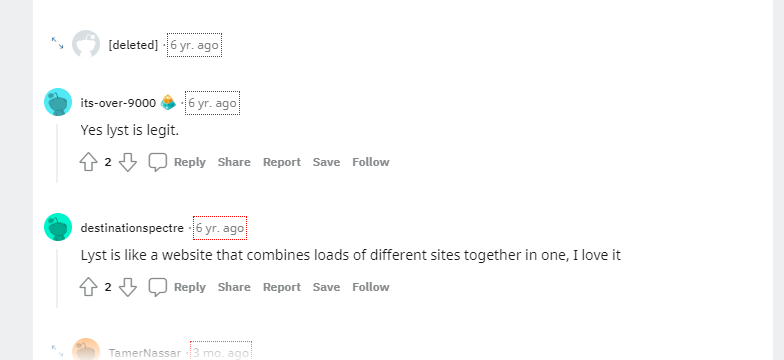The image size is (784, 360).
Task: Open destinationspectre comment's '6 yr. ago' permalink
Action: 220,228
